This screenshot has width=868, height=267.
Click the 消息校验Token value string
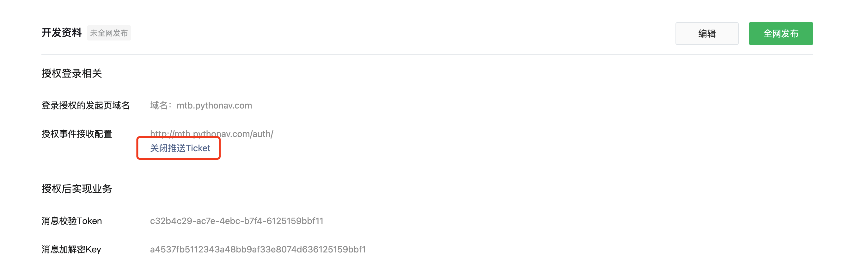236,221
